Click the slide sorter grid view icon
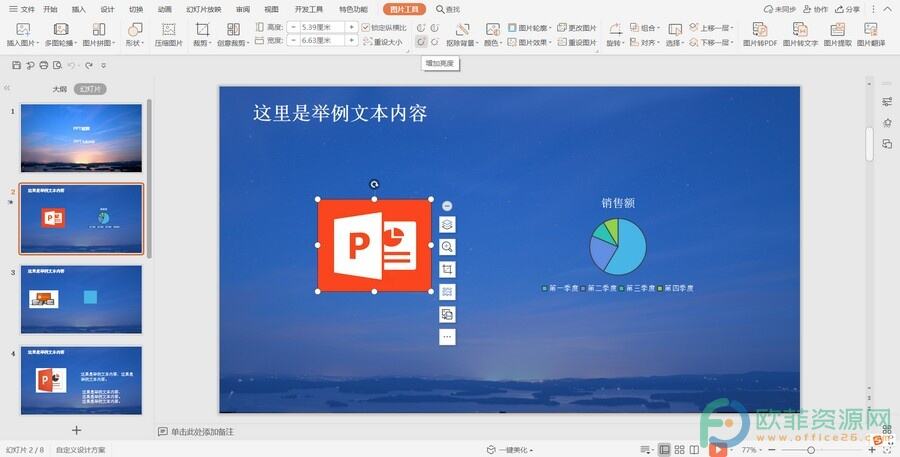Viewport: 900px width, 457px height. [680, 450]
